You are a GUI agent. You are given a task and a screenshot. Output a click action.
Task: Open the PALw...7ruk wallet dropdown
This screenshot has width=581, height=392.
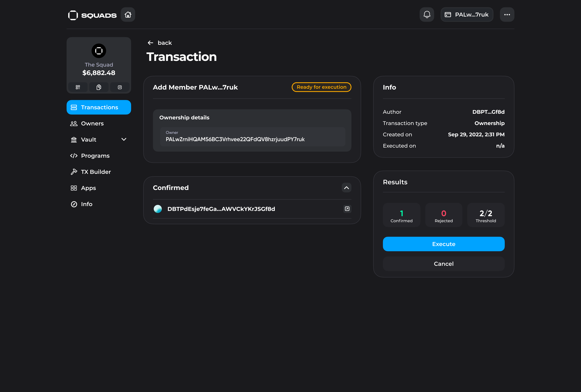click(x=467, y=15)
